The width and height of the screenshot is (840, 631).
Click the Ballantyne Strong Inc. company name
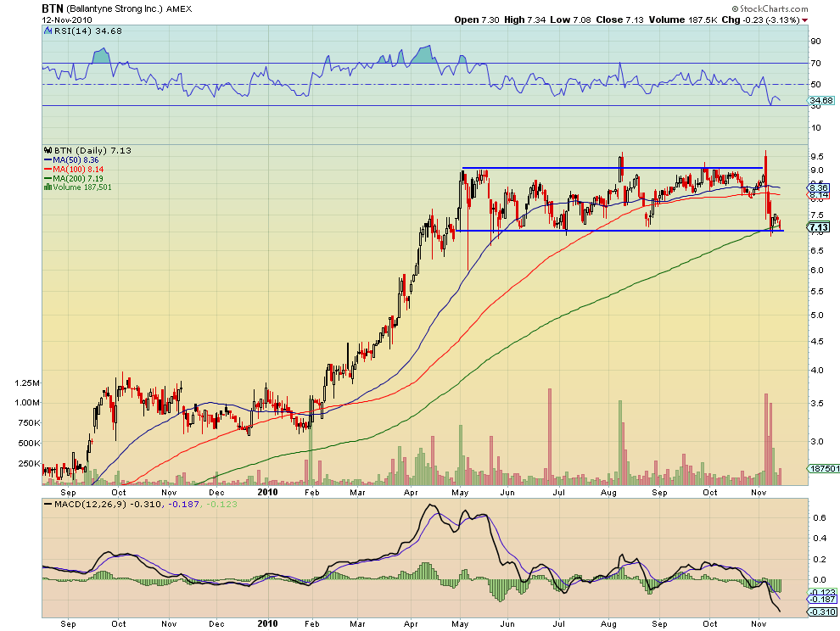114,8
